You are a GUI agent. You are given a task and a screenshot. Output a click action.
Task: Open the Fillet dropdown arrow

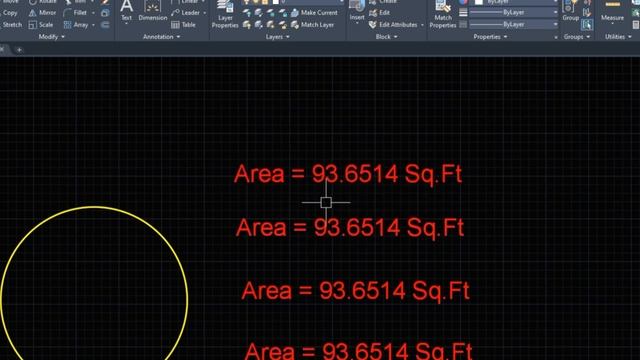point(93,13)
